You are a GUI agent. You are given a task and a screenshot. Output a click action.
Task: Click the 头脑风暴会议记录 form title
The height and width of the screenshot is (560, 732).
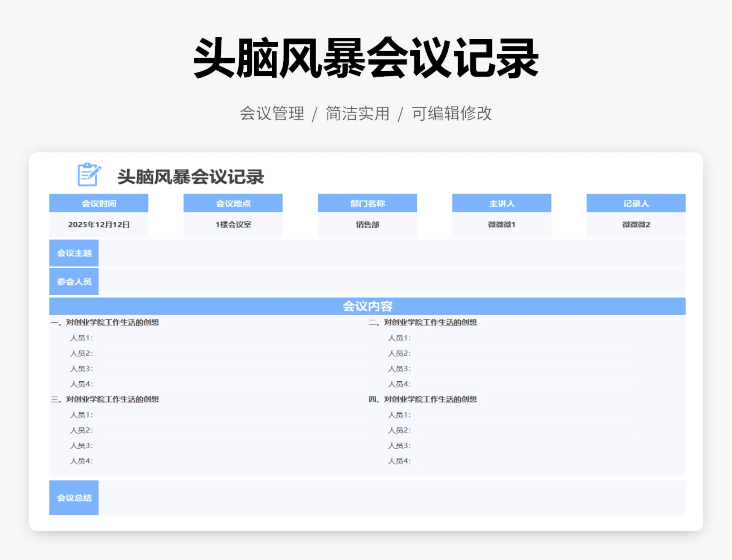point(191,177)
